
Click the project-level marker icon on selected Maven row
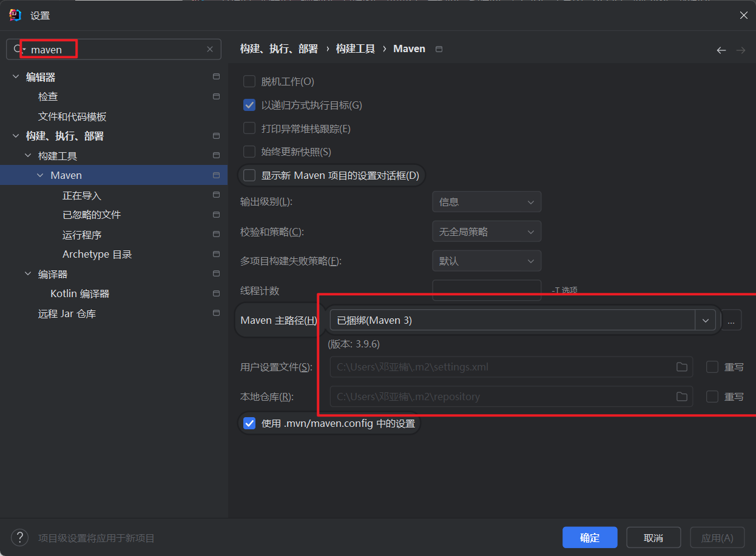[216, 175]
